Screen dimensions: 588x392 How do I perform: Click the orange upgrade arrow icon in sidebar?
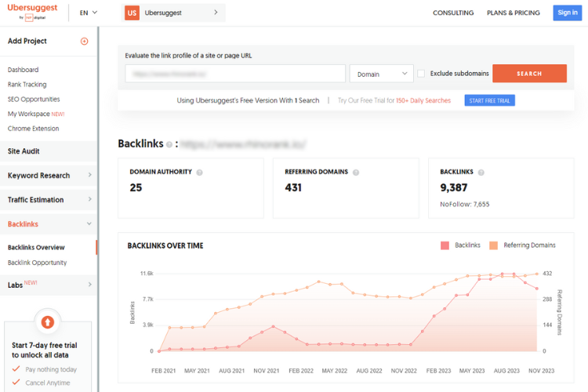[x=48, y=322]
